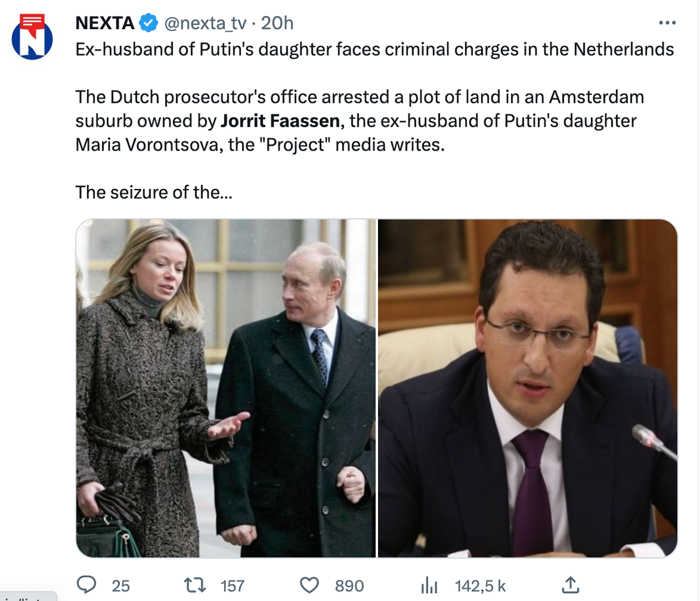
Task: Click the 142,5 k views count
Action: [481, 585]
